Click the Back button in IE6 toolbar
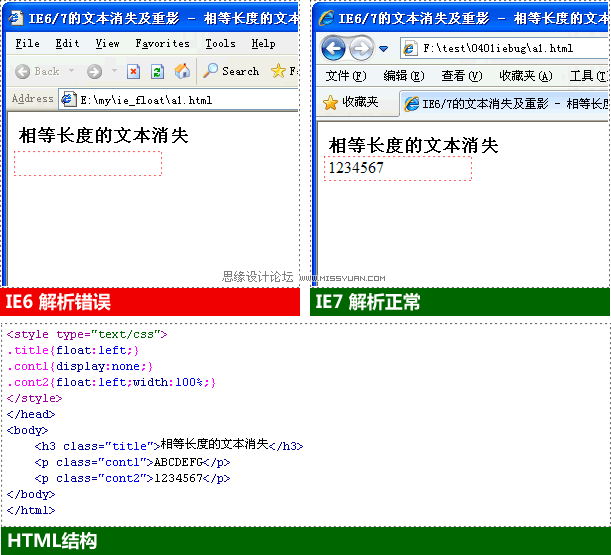611x555 pixels. [x=37, y=71]
